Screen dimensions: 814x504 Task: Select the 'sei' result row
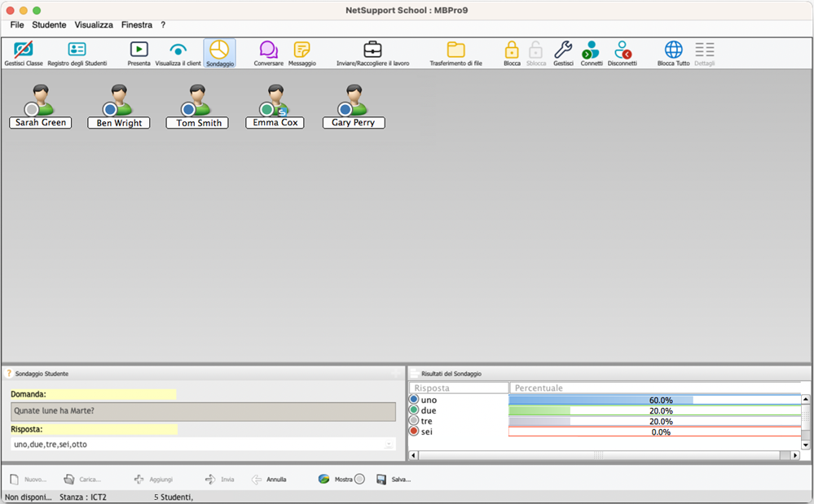(x=605, y=432)
